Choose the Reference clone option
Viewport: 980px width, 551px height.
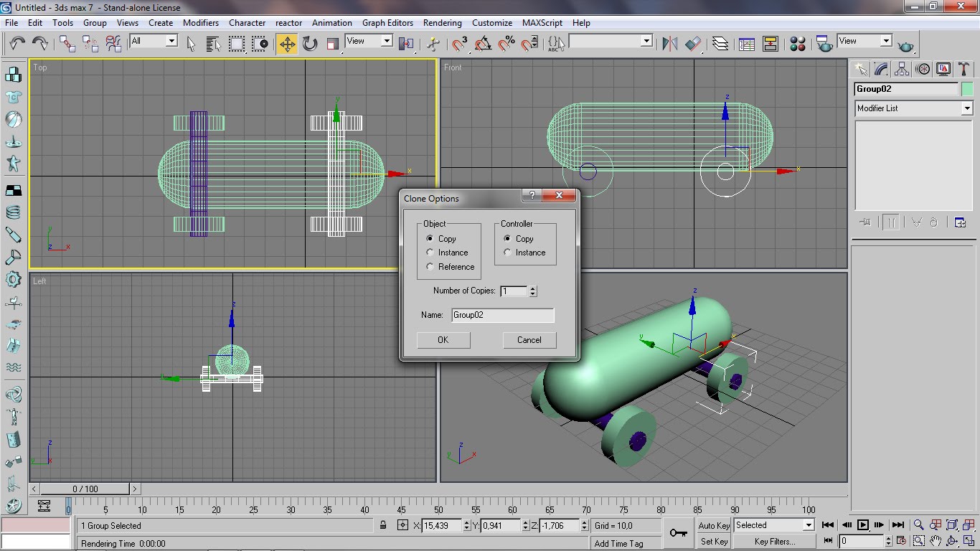click(x=430, y=266)
